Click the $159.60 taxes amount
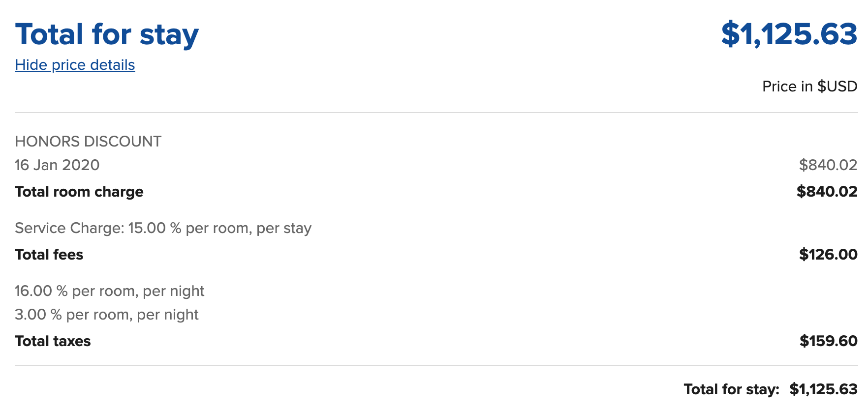The image size is (868, 409). tap(828, 341)
